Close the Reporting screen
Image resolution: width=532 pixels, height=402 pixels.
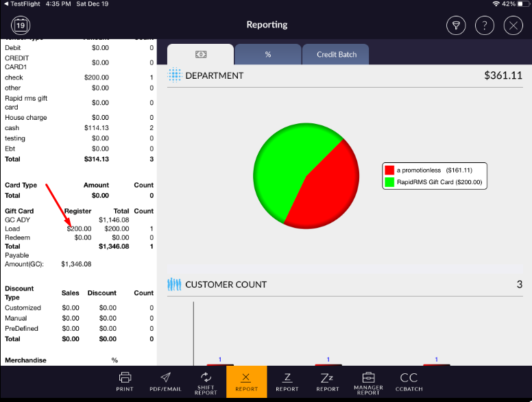tap(513, 26)
